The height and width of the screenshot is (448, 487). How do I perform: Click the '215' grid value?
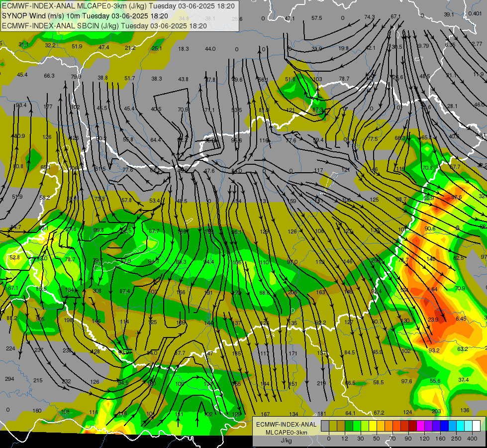coord(38,380)
